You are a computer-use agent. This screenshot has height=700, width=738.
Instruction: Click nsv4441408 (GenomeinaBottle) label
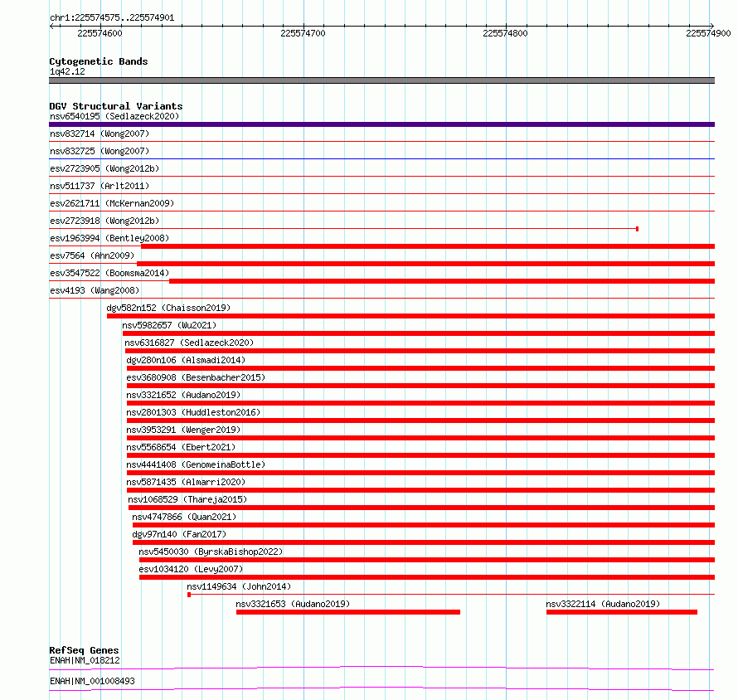tap(196, 464)
